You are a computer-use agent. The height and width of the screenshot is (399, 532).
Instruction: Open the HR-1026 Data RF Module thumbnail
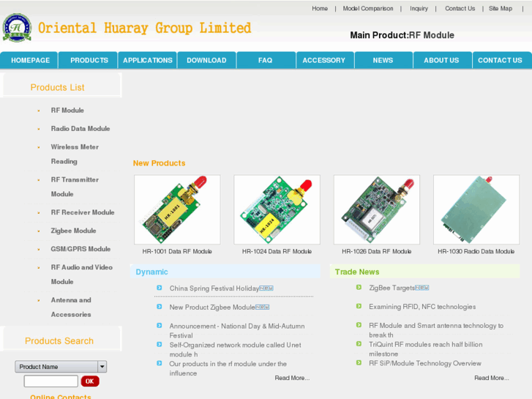point(377,209)
